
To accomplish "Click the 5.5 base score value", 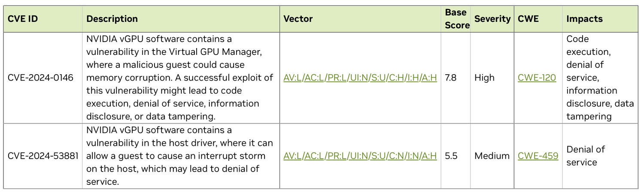I will coord(451,156).
